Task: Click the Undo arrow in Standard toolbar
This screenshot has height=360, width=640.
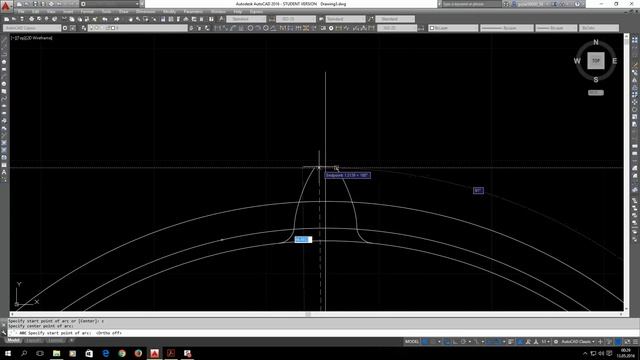Action: (x=105, y=19)
